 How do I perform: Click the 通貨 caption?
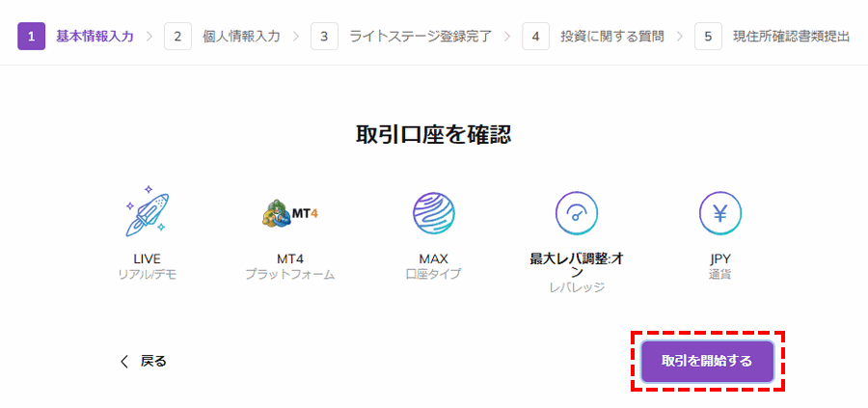(719, 275)
